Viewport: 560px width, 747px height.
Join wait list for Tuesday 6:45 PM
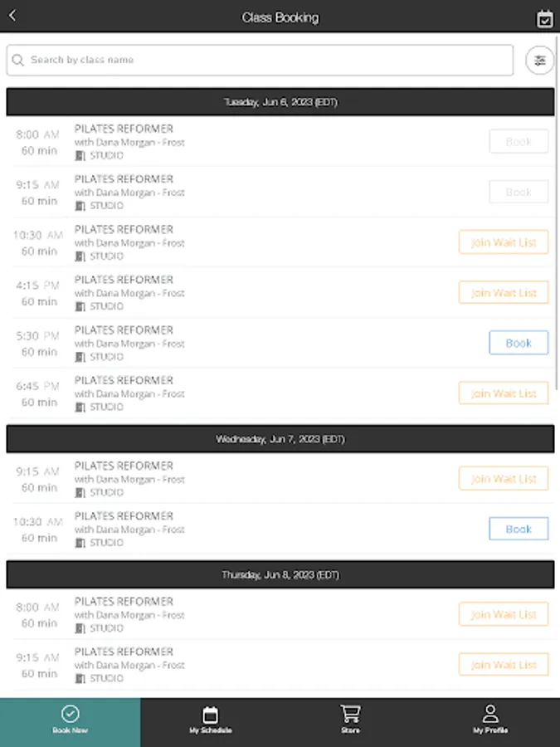pyautogui.click(x=504, y=393)
